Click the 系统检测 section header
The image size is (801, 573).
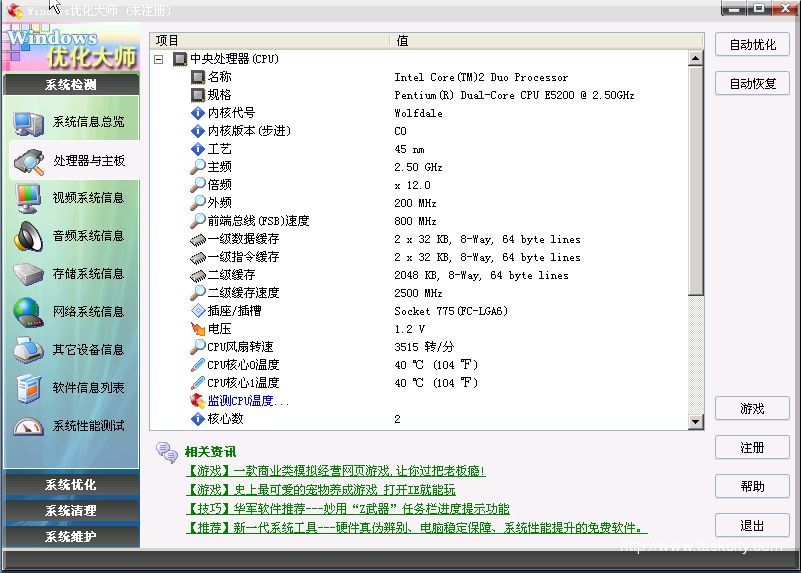[x=70, y=85]
